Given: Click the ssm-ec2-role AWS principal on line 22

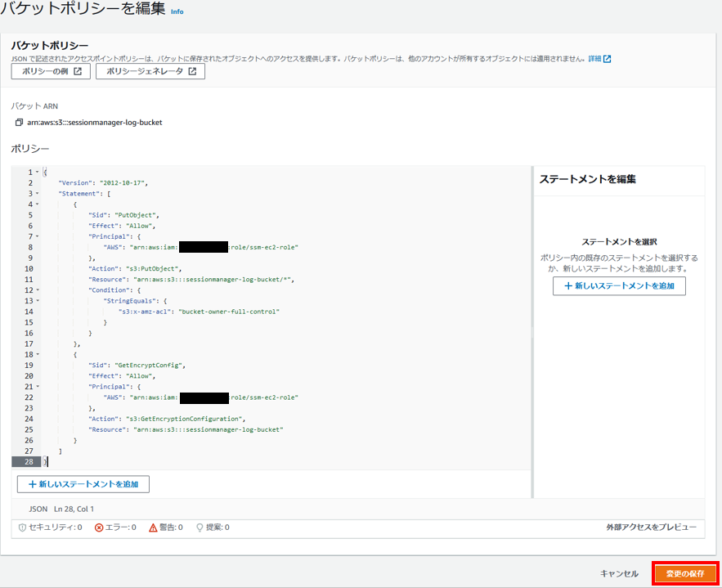Looking at the screenshot, I should pyautogui.click(x=201, y=397).
